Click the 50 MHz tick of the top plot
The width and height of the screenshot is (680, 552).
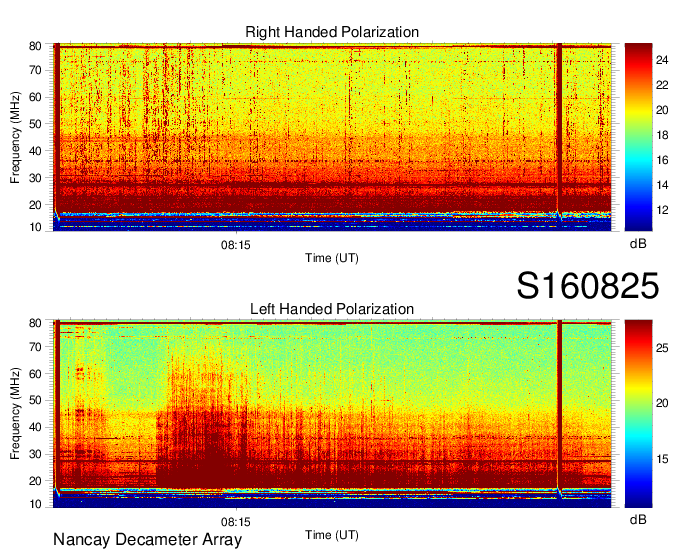click(x=35, y=124)
